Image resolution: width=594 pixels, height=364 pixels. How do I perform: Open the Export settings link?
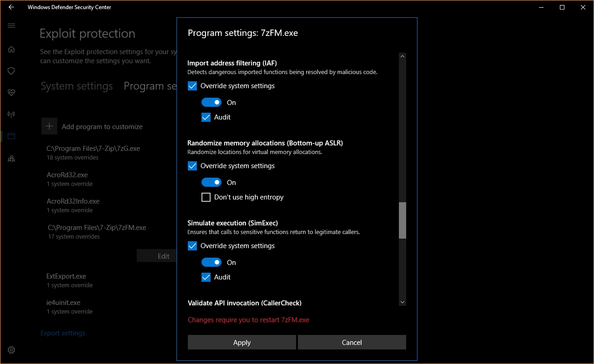[x=63, y=333]
